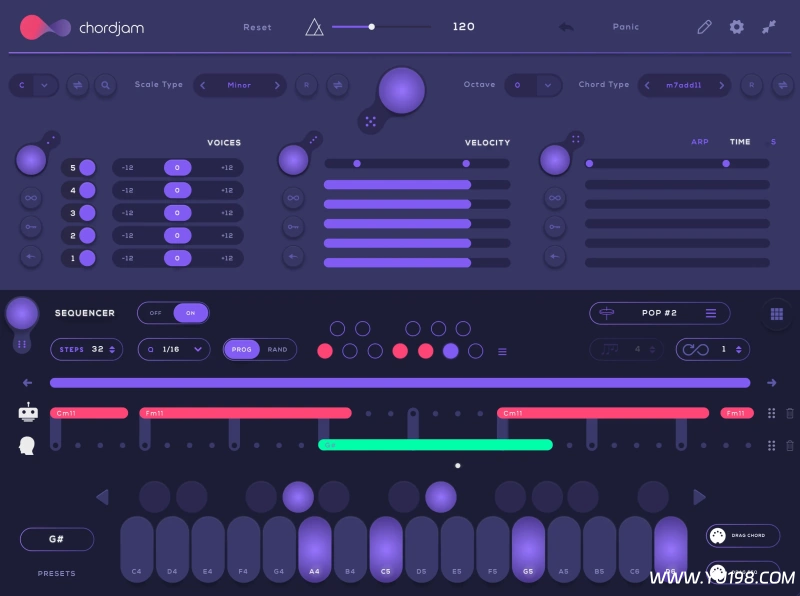Open the settings gear icon
Screen dimensions: 800x596
pos(737,27)
